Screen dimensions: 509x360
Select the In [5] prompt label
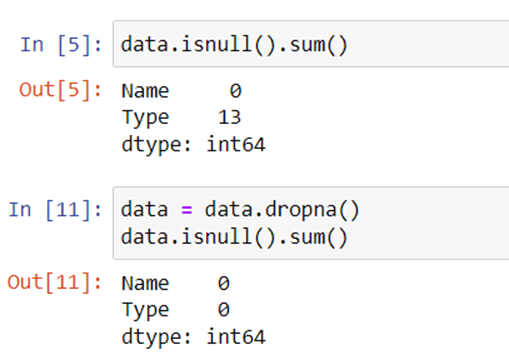tap(61, 45)
